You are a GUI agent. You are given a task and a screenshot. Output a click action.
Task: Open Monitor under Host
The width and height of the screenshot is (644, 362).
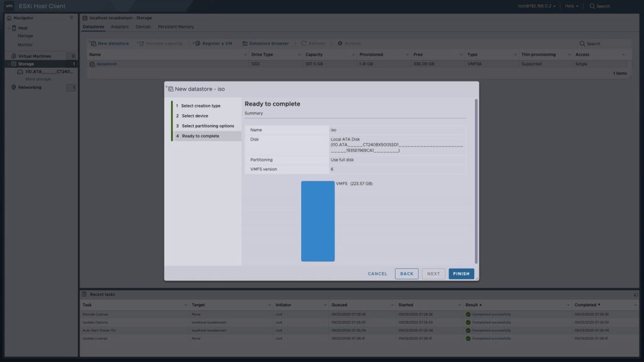click(25, 45)
